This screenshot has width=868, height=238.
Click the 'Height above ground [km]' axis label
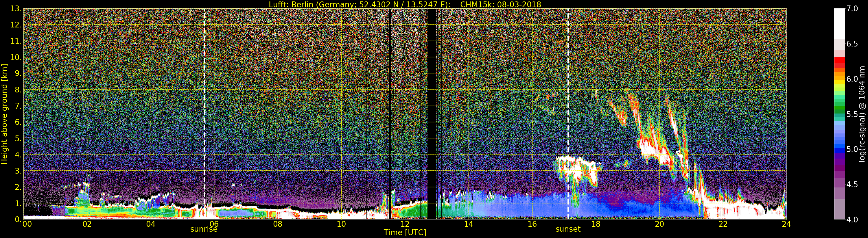coord(4,114)
